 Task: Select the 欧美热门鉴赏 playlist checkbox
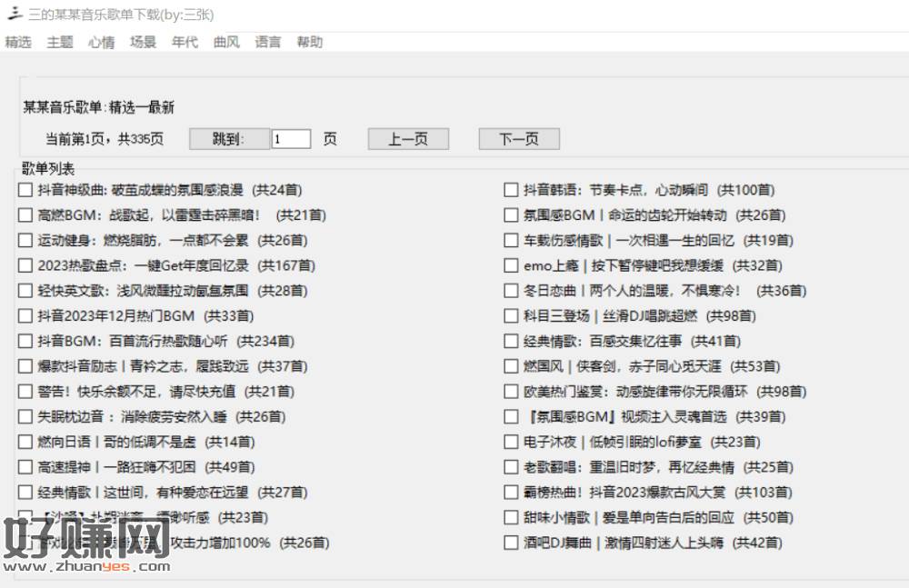pos(511,392)
